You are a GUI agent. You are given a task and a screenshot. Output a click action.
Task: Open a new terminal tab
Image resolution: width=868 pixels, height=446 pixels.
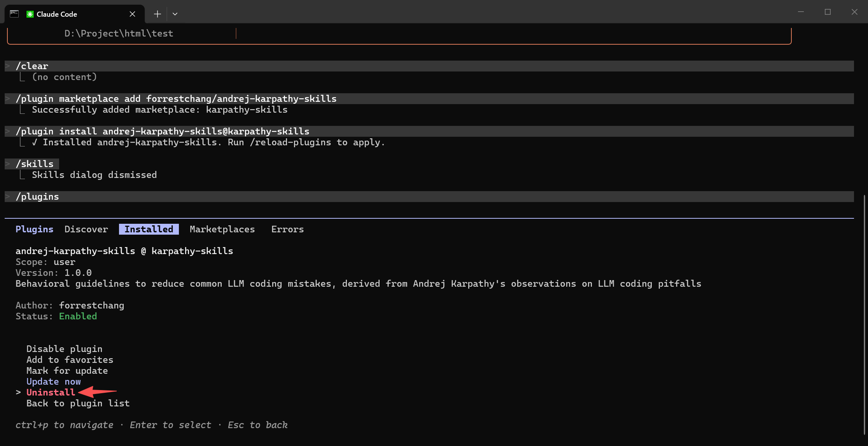(x=157, y=14)
